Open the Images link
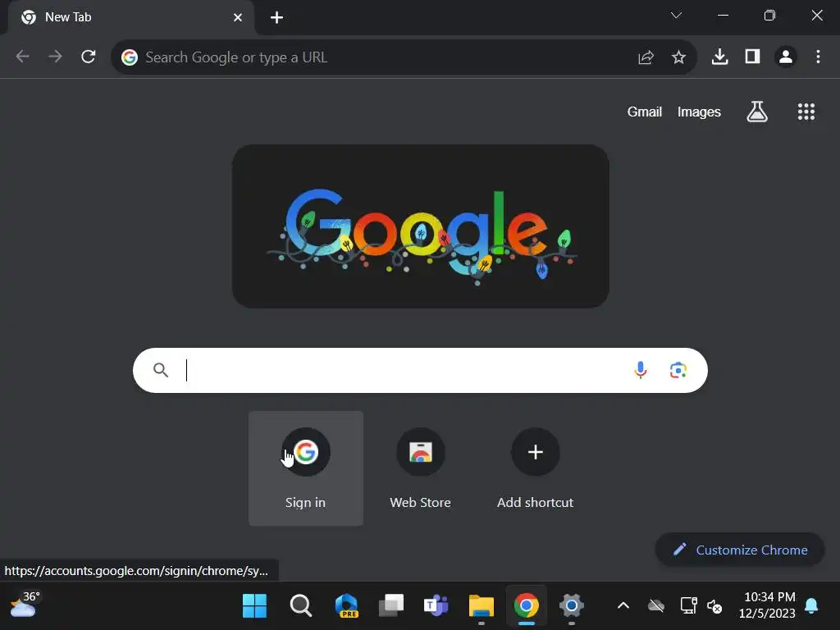 [699, 112]
